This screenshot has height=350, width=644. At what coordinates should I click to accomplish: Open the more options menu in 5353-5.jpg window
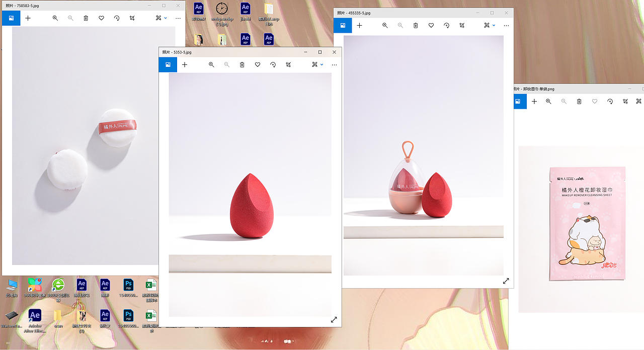[334, 65]
